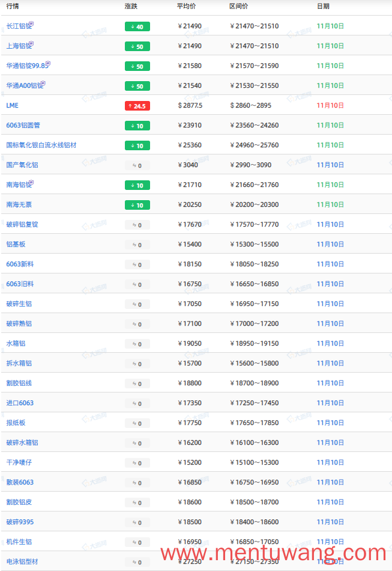Click the 日期 column header
392x571 pixels.
(323, 6)
